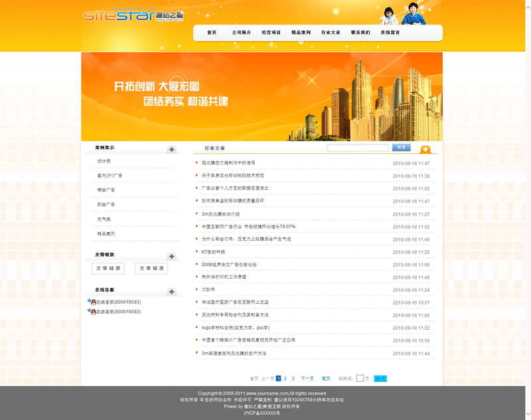This screenshot has width=531, height=420.
Task: Open the article 3m反光膜知识介绍
Action: (220, 214)
